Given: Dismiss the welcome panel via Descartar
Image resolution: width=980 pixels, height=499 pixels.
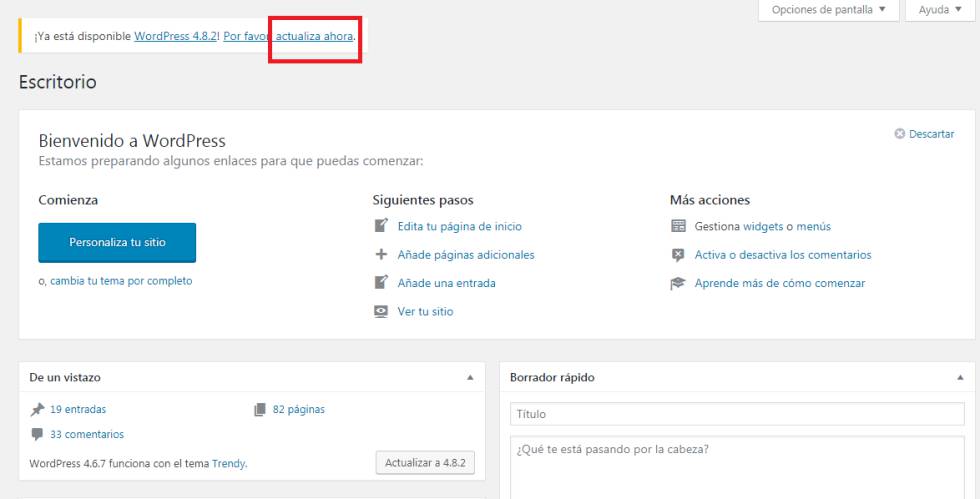Looking at the screenshot, I should [x=931, y=134].
